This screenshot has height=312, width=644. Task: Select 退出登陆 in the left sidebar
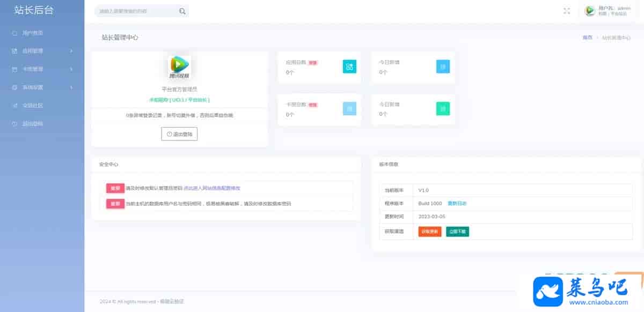tap(32, 124)
